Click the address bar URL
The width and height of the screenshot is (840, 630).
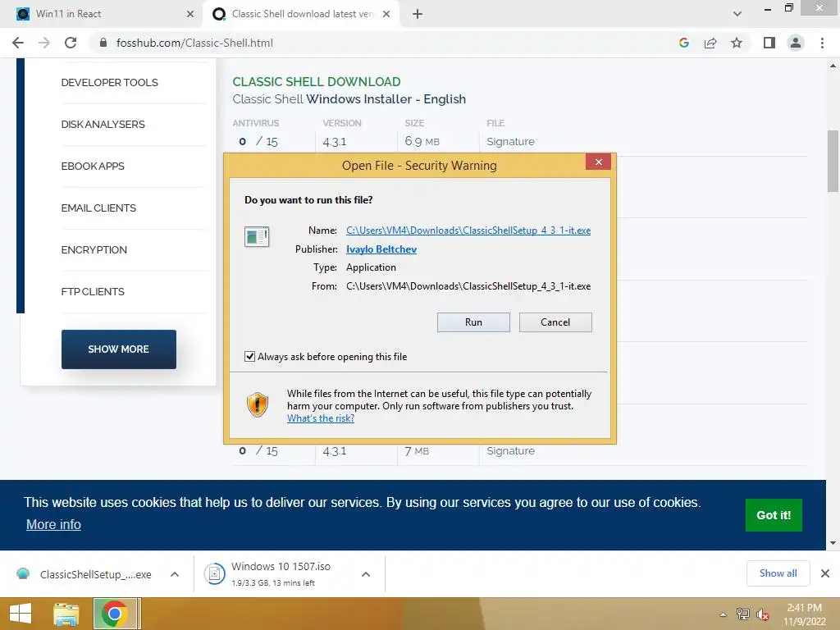[194, 43]
